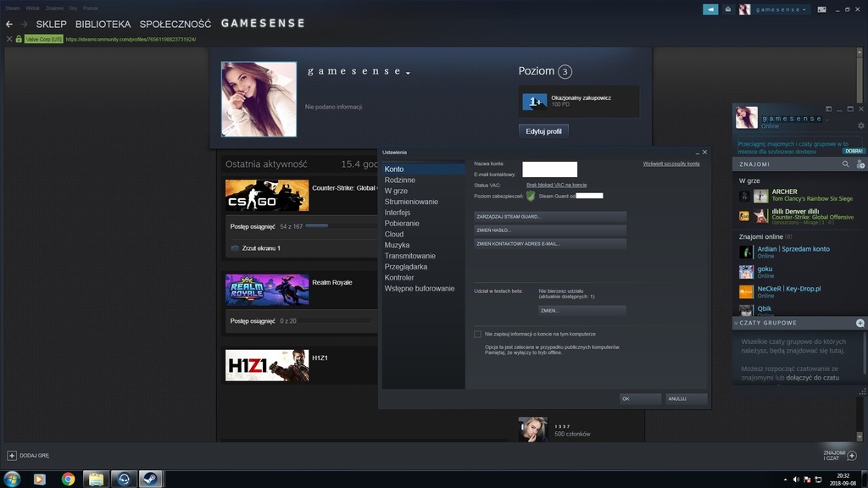Click the Steam Guard shield icon
The image size is (868, 488).
pyautogui.click(x=531, y=196)
